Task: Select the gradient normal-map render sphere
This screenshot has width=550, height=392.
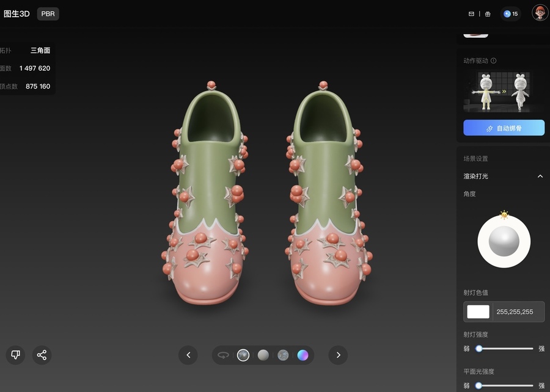Action: coord(302,355)
